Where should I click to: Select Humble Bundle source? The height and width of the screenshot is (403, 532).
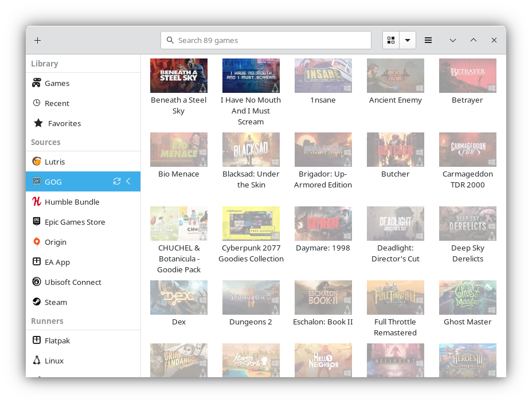(83, 202)
